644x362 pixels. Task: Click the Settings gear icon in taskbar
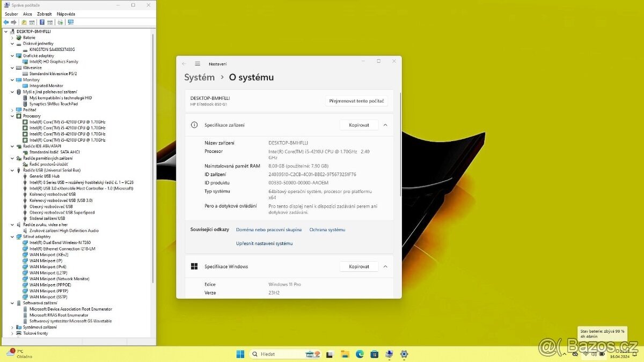(x=404, y=354)
